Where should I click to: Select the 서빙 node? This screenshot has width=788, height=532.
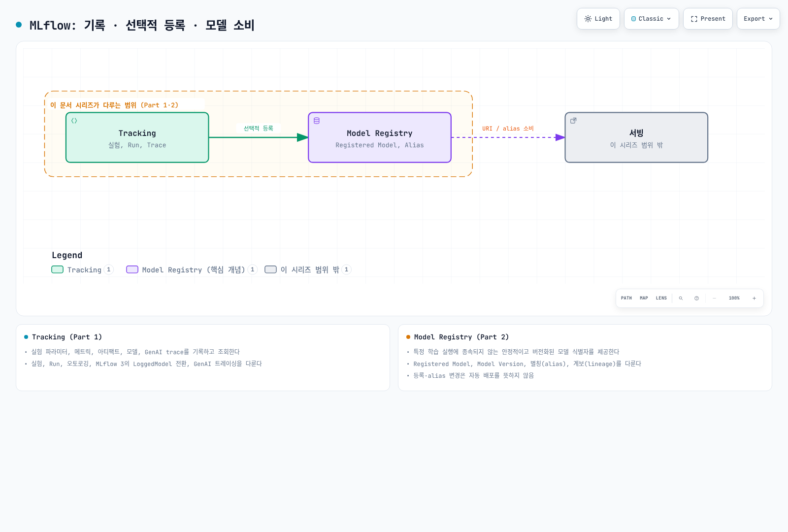pos(636,137)
